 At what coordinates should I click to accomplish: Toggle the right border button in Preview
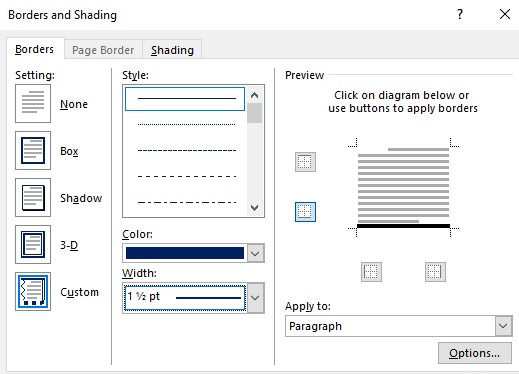pos(435,272)
